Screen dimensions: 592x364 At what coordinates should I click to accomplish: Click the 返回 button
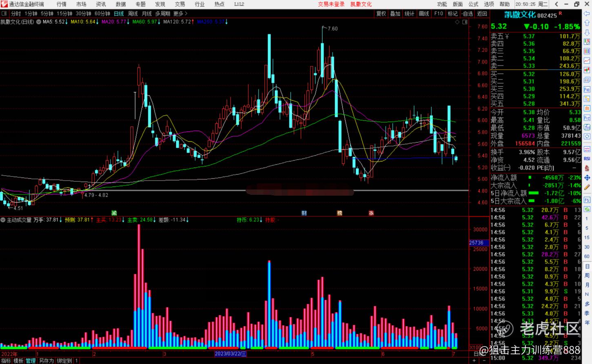click(482, 13)
